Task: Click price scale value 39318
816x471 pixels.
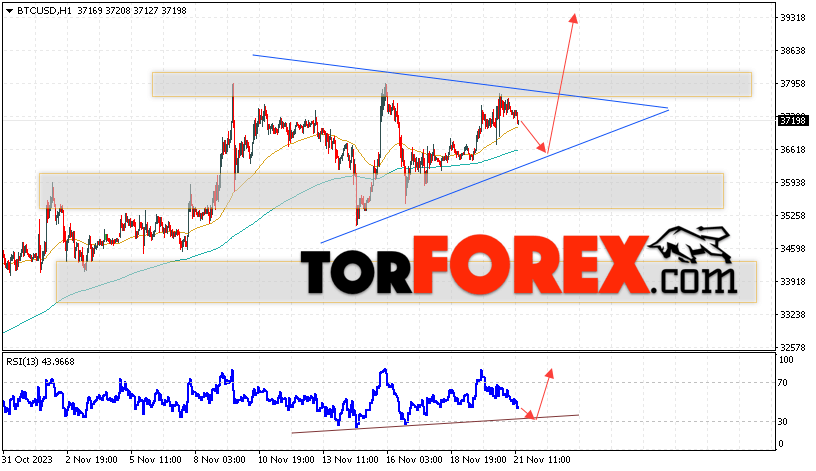Action: [x=793, y=18]
